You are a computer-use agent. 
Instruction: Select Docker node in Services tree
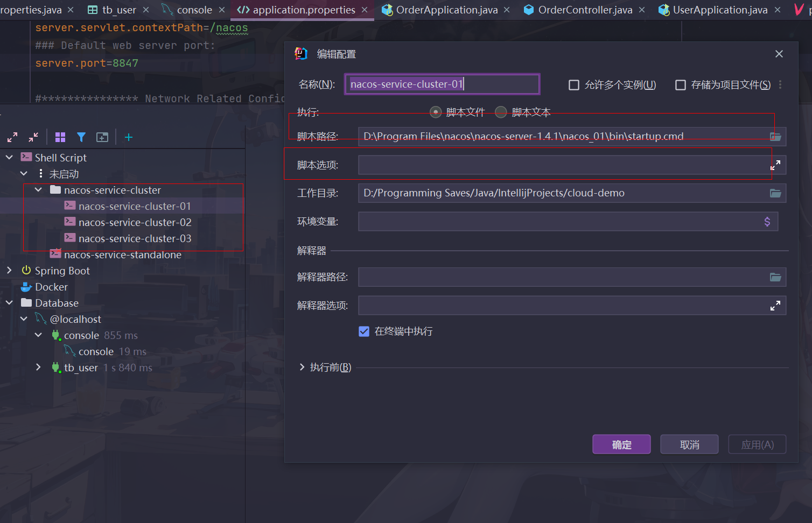click(x=51, y=287)
